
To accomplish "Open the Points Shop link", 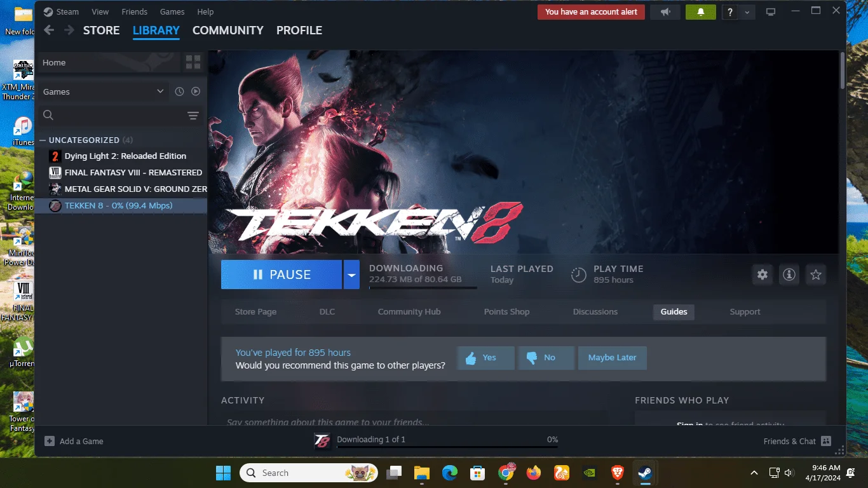I will pyautogui.click(x=506, y=312).
